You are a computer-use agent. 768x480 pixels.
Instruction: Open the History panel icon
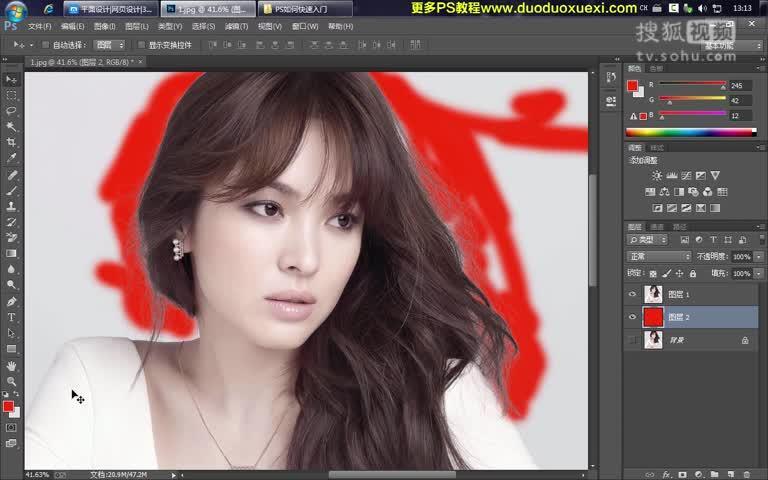611,77
